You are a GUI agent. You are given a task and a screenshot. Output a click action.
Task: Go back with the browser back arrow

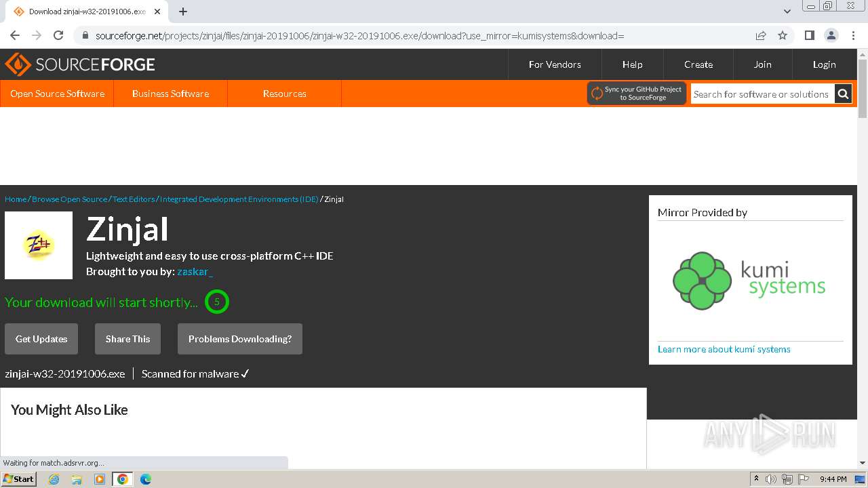click(15, 35)
